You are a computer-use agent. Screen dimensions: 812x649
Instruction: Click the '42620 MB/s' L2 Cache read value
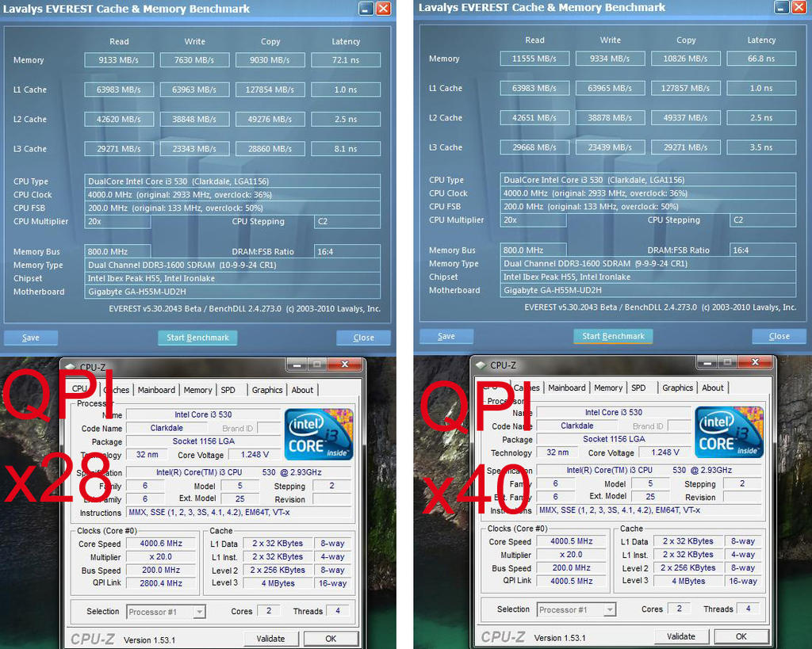tap(119, 119)
